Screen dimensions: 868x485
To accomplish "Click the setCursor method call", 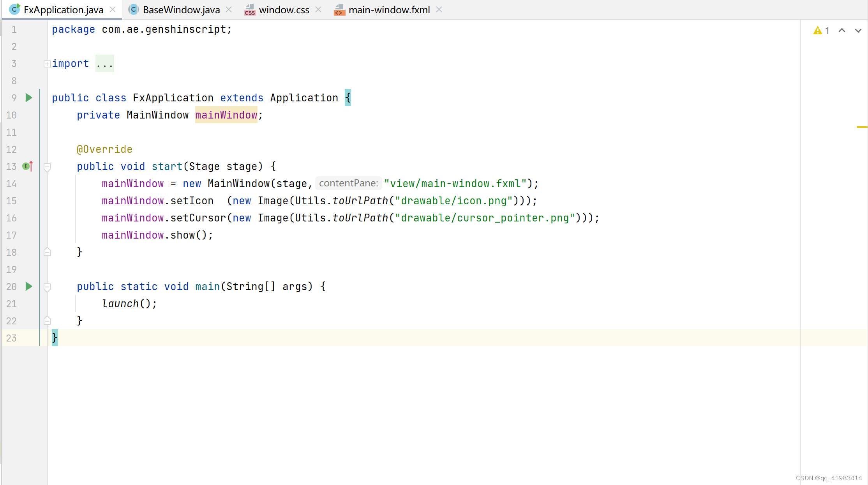I will (198, 218).
